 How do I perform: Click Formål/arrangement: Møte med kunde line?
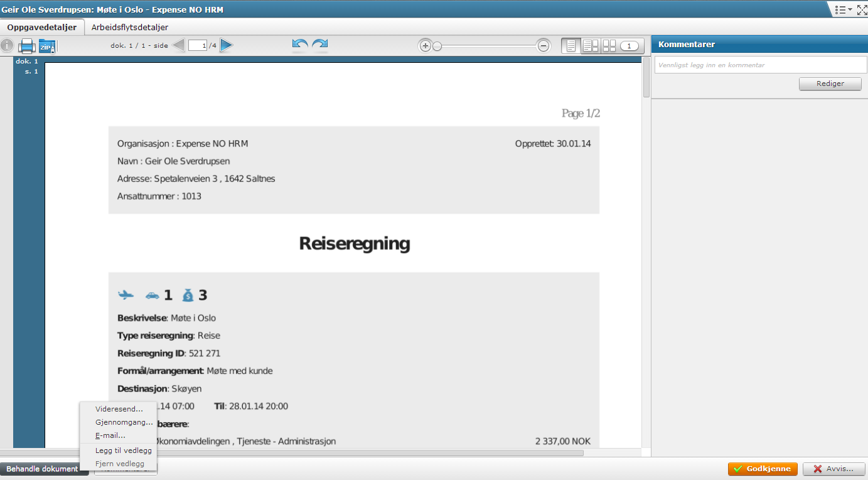[195, 371]
